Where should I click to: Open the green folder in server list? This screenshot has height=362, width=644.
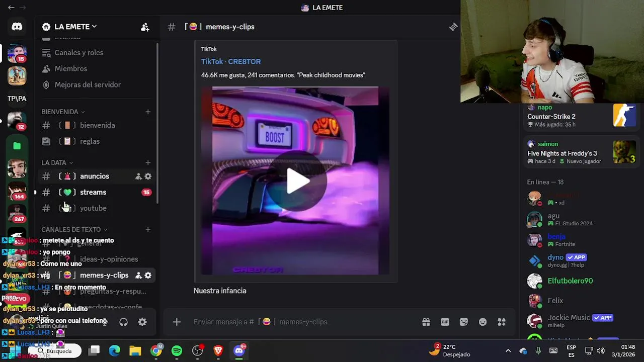point(17,146)
